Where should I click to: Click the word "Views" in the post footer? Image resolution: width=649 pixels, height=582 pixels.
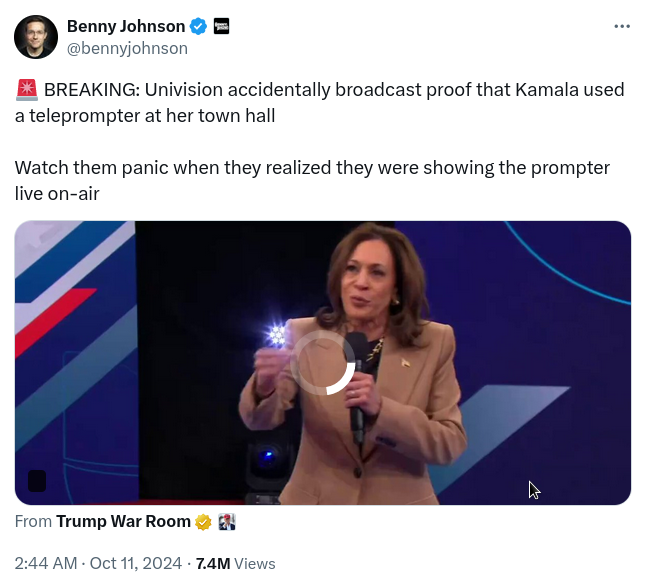coord(255,564)
